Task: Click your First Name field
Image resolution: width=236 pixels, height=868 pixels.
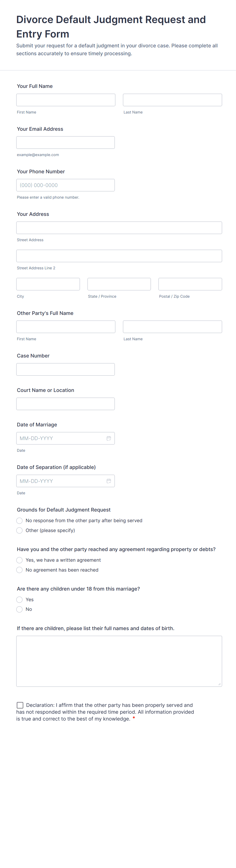Action: pyautogui.click(x=65, y=100)
